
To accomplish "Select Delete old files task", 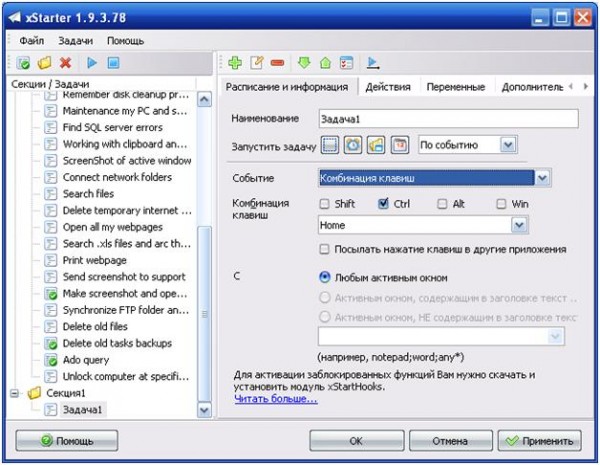I will pos(95,327).
